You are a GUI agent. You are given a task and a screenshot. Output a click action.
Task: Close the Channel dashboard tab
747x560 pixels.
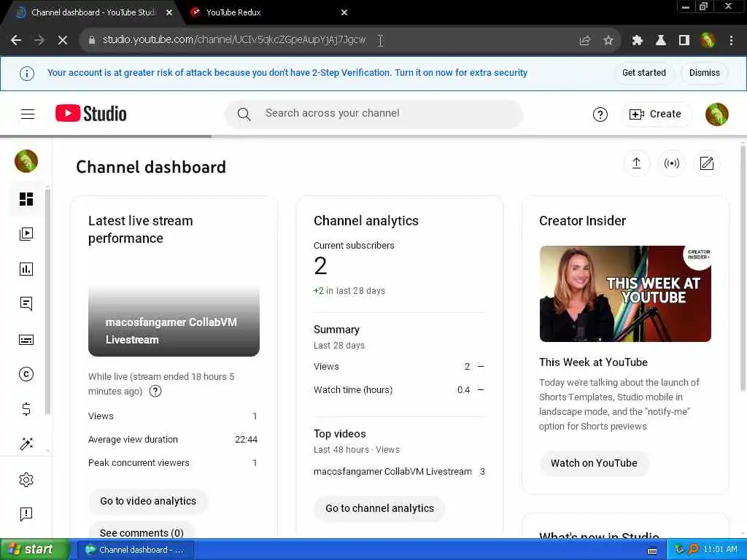tap(169, 12)
